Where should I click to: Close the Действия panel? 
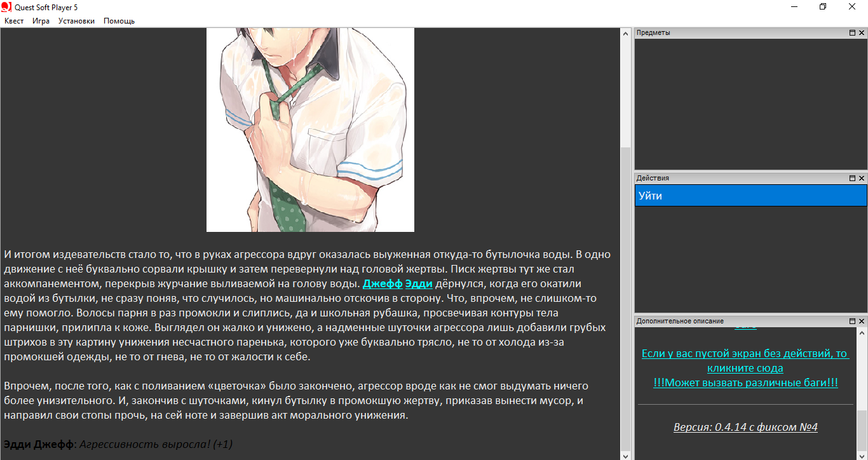coord(862,179)
